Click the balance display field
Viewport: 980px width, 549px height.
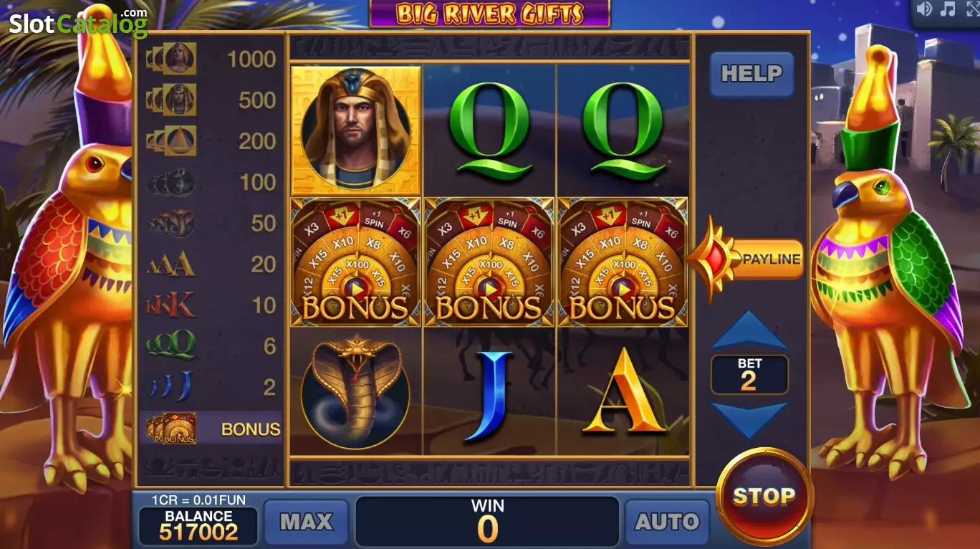[198, 525]
